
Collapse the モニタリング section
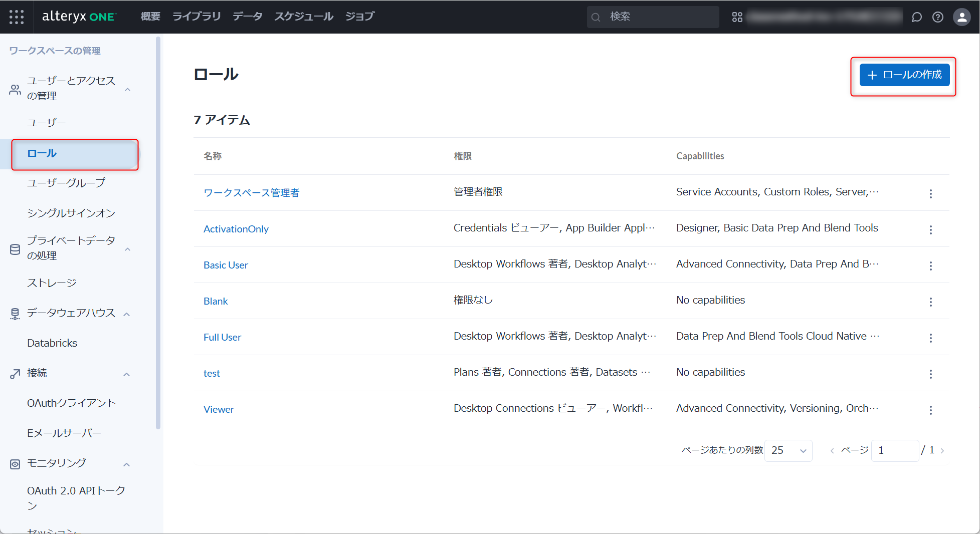coord(127,464)
